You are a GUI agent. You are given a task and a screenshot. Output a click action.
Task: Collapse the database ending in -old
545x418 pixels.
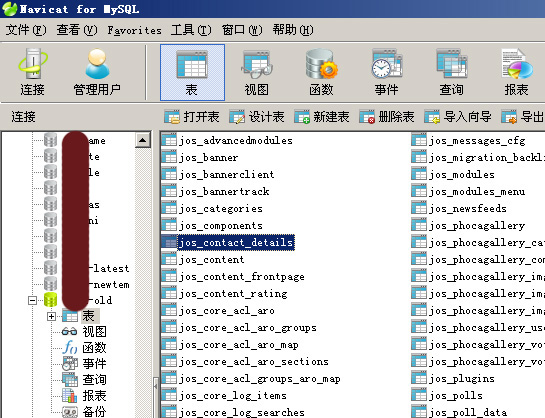[32, 300]
